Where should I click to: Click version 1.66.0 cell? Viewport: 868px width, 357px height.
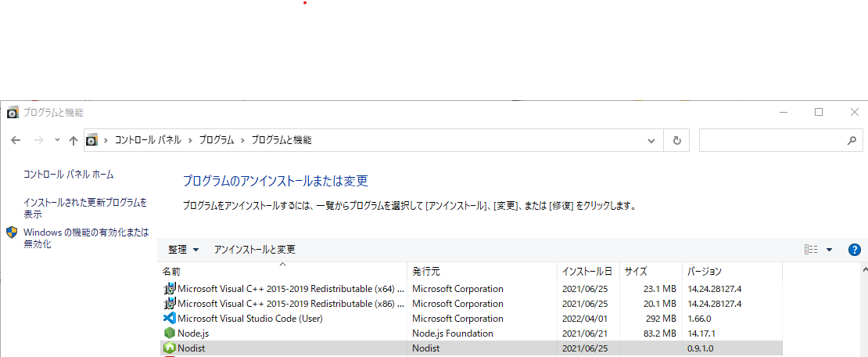pyautogui.click(x=700, y=319)
